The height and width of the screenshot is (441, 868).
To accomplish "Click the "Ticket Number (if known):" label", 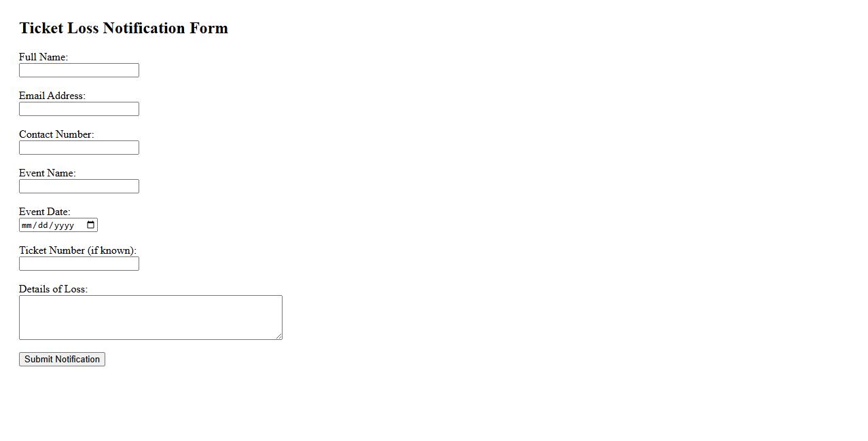I will pos(77,250).
